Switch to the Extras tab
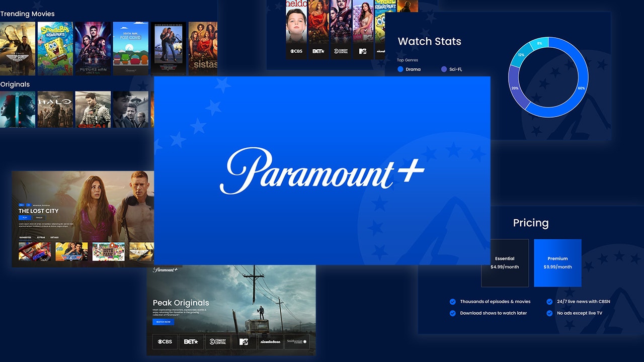The image size is (644, 362). coord(41,237)
